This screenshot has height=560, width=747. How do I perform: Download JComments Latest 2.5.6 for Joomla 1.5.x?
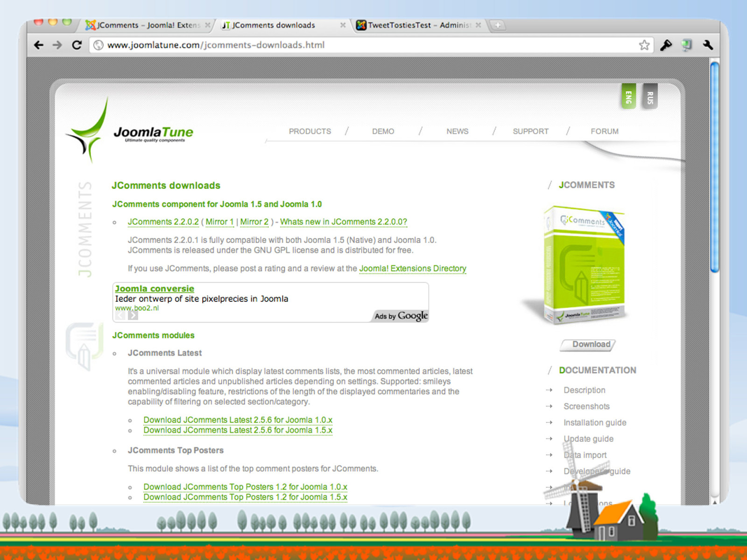click(238, 430)
